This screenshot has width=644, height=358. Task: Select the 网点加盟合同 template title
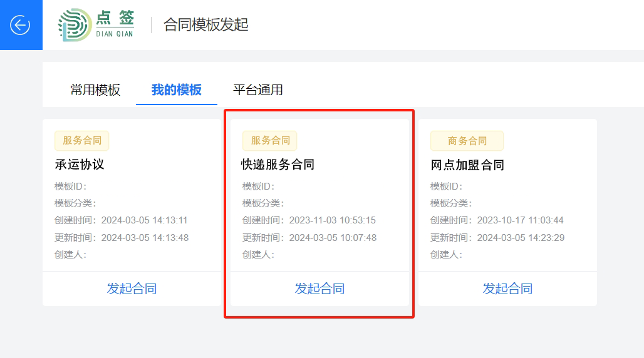point(467,165)
